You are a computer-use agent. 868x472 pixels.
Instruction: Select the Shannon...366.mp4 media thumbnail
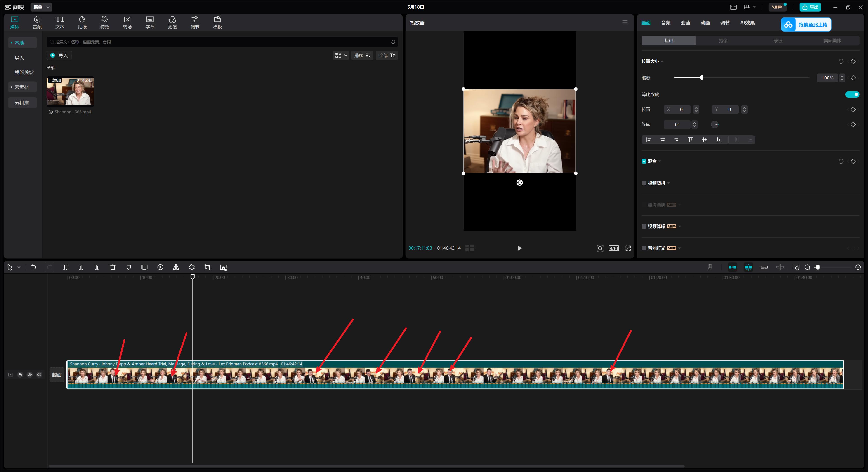pos(70,92)
